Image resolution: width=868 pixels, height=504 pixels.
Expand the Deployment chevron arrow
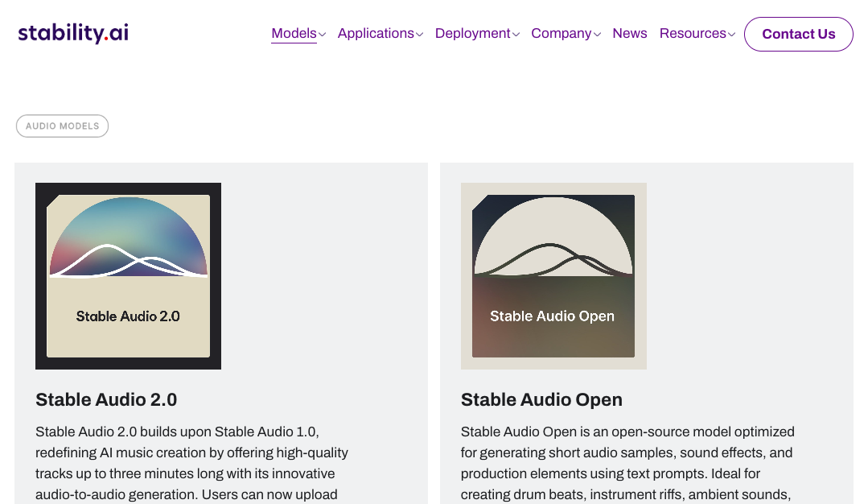516,35
